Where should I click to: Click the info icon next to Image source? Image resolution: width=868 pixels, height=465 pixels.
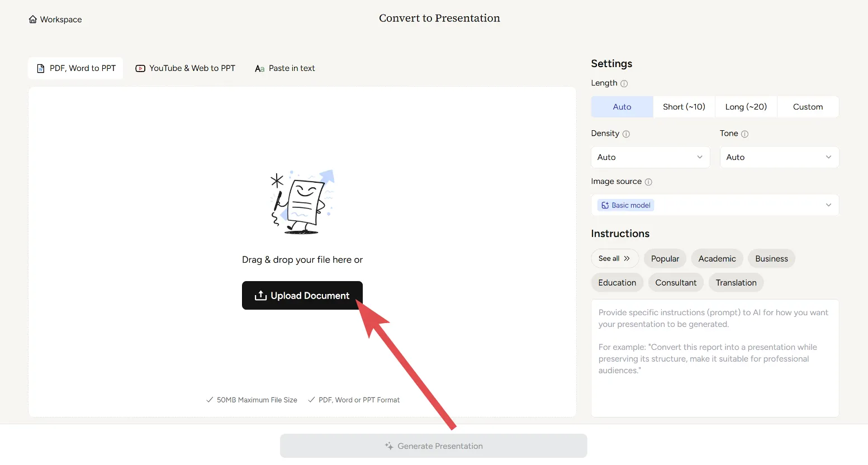(648, 182)
